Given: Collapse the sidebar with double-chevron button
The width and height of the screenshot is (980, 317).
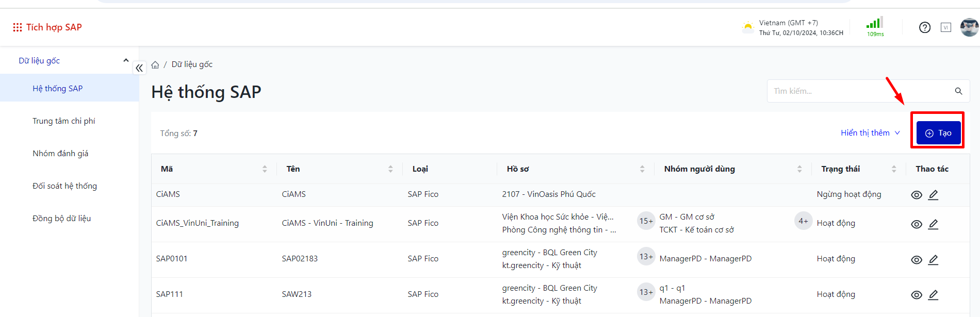Looking at the screenshot, I should pos(139,68).
